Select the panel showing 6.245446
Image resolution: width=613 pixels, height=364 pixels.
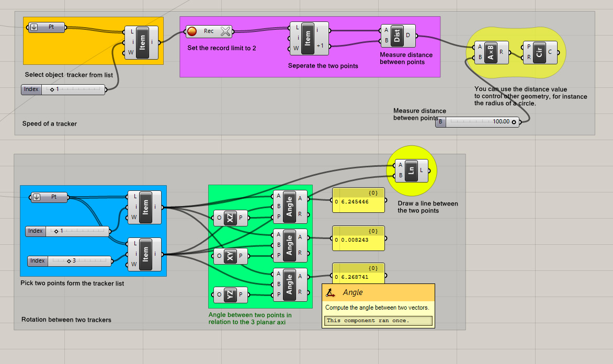[358, 201]
